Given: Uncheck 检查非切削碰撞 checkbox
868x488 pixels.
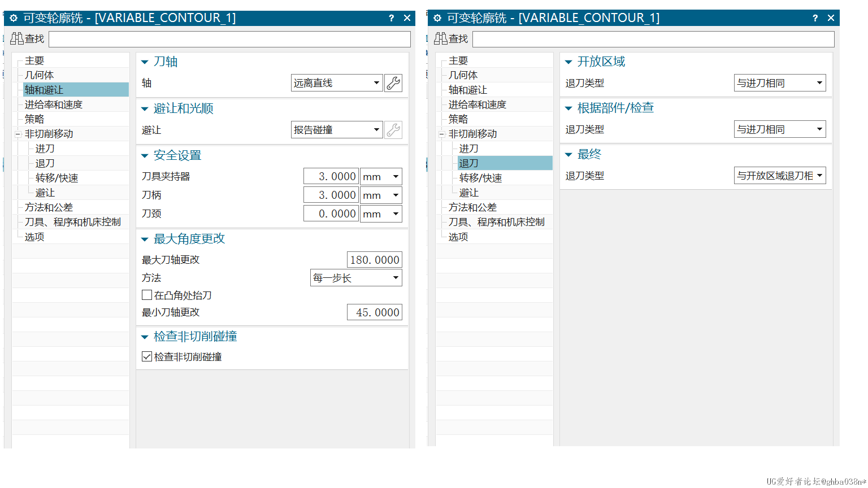Looking at the screenshot, I should 147,356.
